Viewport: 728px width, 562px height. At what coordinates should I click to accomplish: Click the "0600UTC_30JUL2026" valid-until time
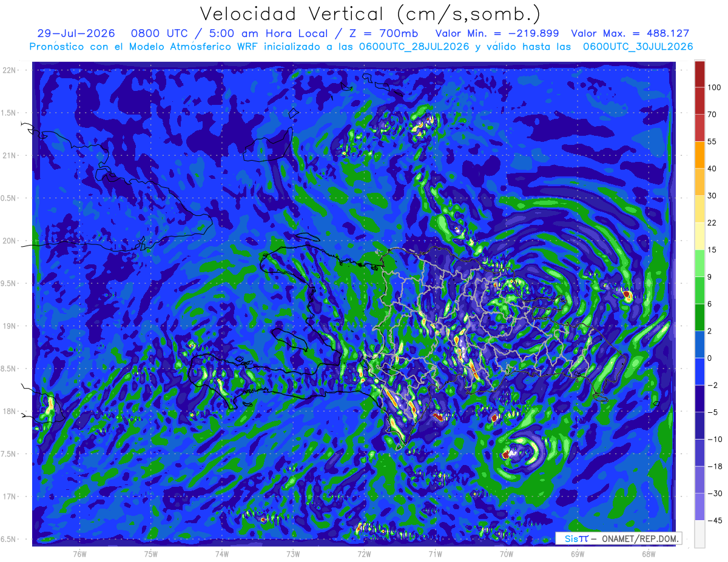pos(638,47)
